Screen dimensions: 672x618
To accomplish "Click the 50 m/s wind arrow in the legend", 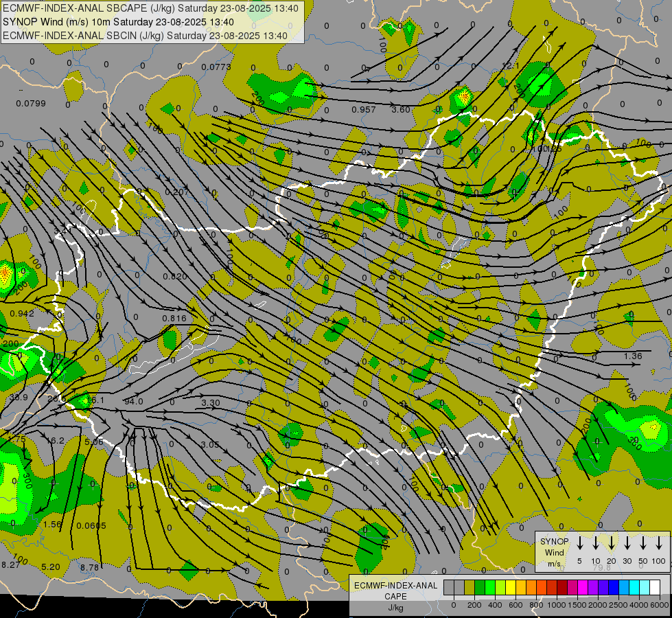I will [x=643, y=542].
